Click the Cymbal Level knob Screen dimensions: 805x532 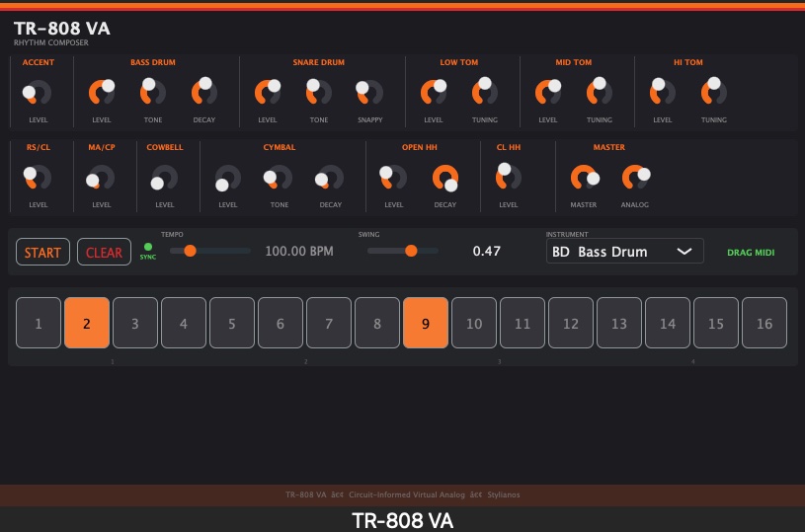pos(228,178)
